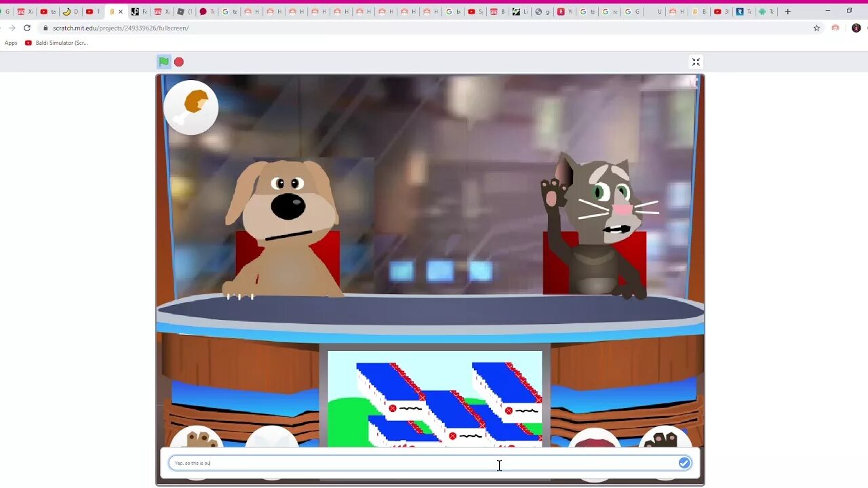Close the active Scratch tab
The image size is (868, 488).
point(121,12)
